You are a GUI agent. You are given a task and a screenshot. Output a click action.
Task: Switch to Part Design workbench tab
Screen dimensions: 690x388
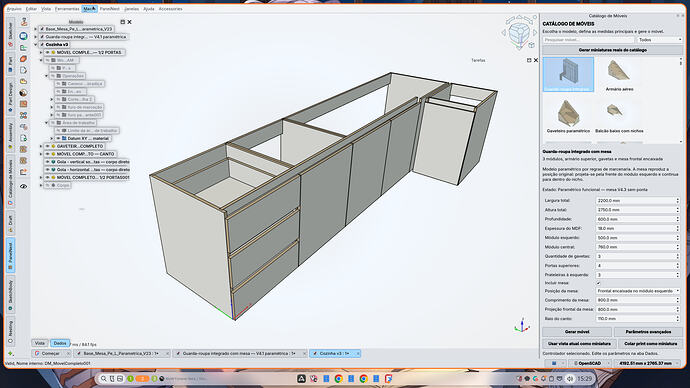11,97
